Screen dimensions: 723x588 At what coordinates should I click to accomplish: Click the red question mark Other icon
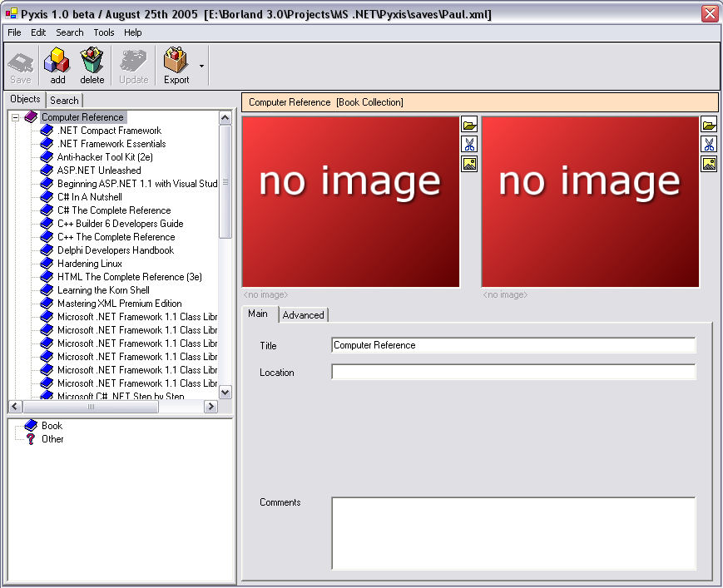[x=31, y=439]
